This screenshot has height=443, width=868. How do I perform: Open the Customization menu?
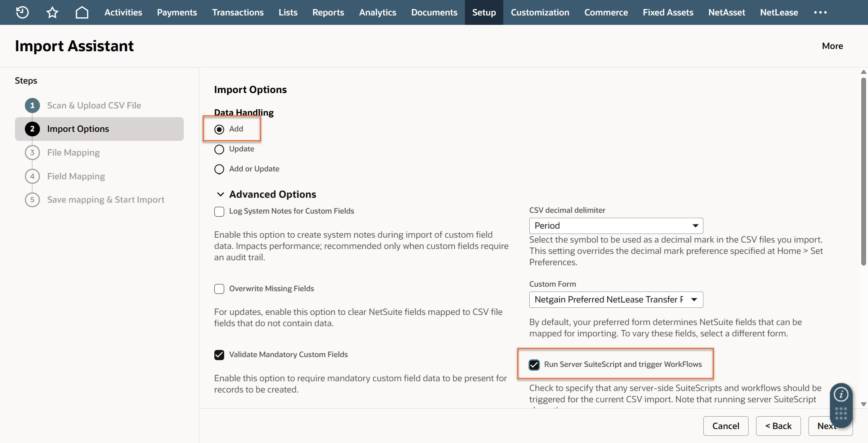click(x=539, y=12)
